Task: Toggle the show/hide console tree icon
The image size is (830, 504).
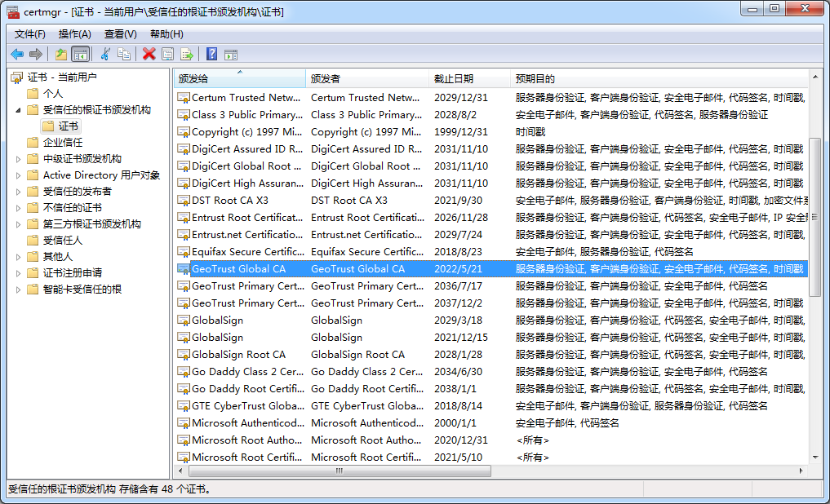Action: coord(80,54)
